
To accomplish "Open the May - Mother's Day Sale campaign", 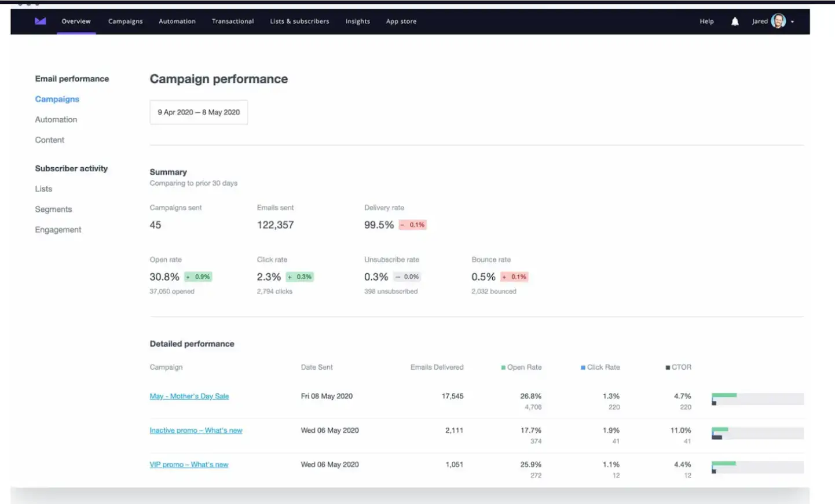I will point(189,396).
